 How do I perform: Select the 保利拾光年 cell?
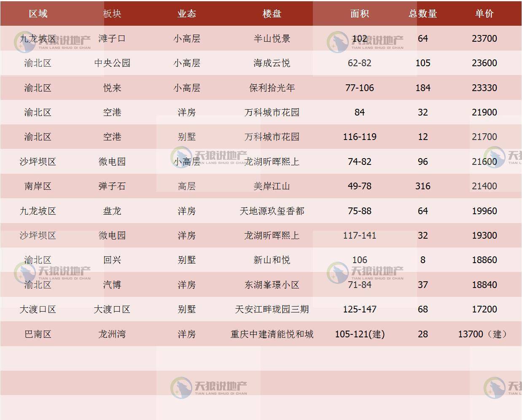[x=272, y=88]
